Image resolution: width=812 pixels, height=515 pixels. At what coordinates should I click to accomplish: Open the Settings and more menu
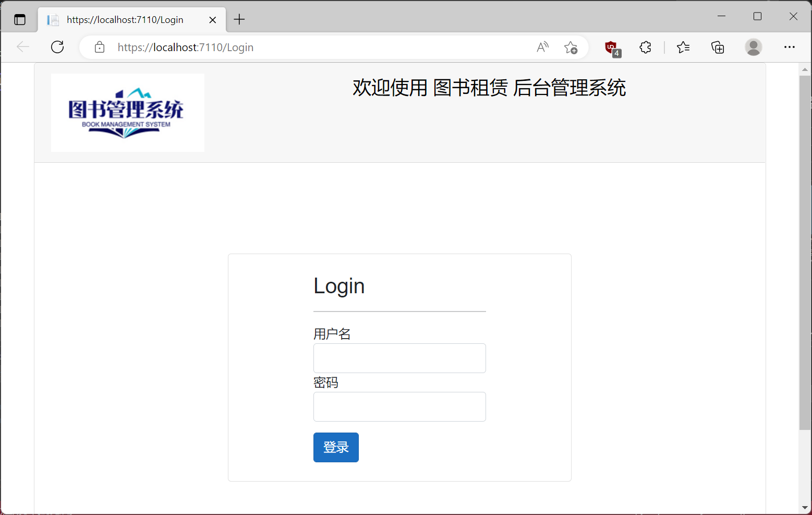point(789,47)
